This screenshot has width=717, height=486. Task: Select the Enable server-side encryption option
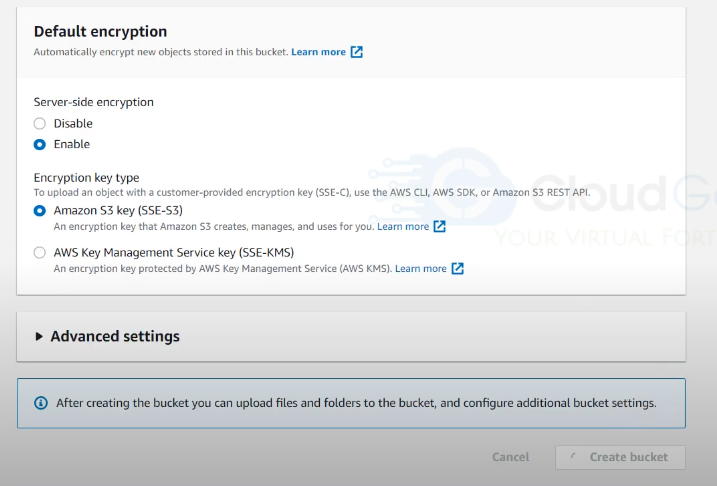(40, 144)
